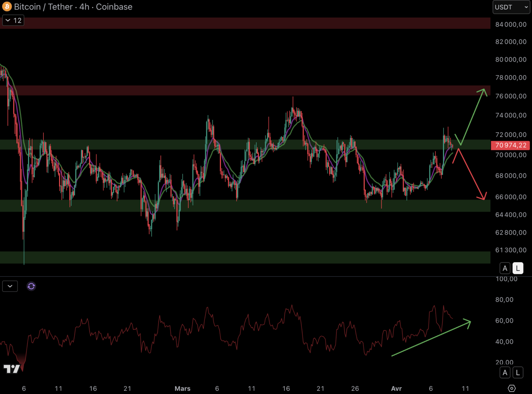Image resolution: width=532 pixels, height=394 pixels.
Task: Open the Bitcoin / Tether symbol title
Action: [73, 7]
